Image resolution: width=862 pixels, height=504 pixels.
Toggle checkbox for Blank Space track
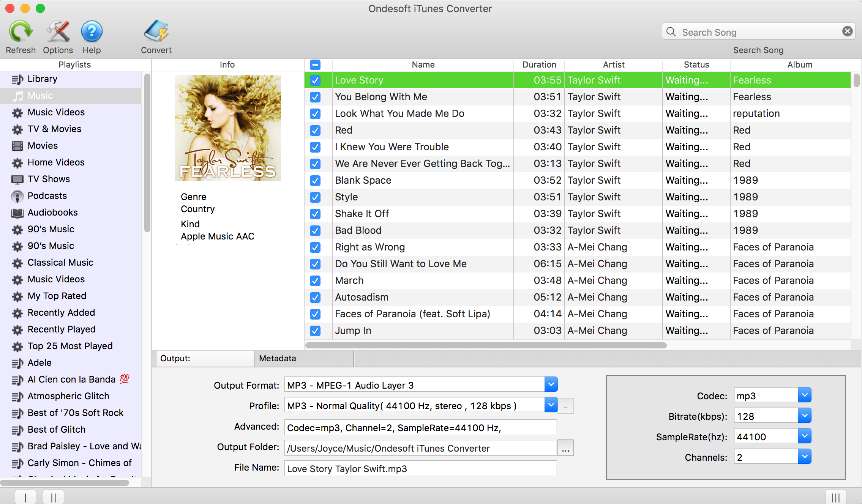pyautogui.click(x=315, y=180)
